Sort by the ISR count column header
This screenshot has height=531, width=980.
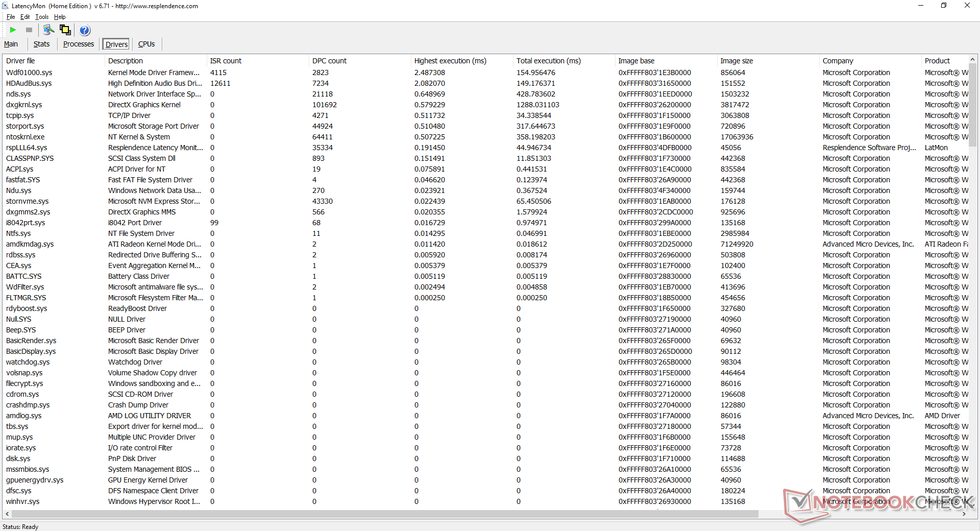click(258, 61)
